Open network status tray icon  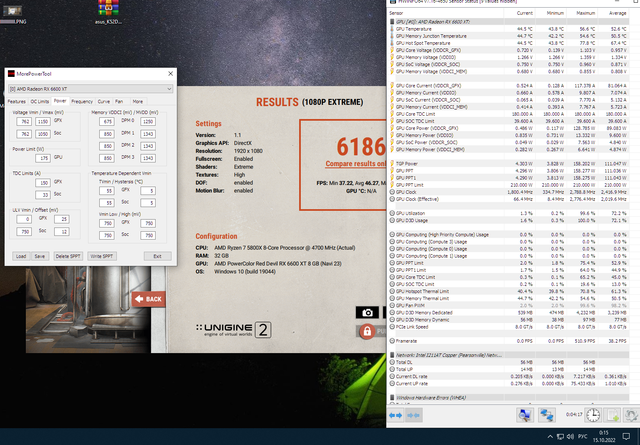pos(560,436)
